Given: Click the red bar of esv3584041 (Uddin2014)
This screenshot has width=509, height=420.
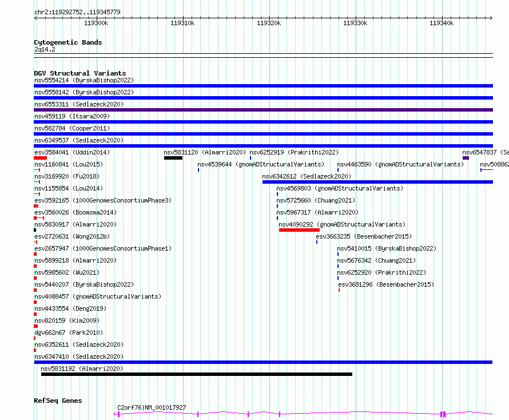Looking at the screenshot, I should point(40,158).
